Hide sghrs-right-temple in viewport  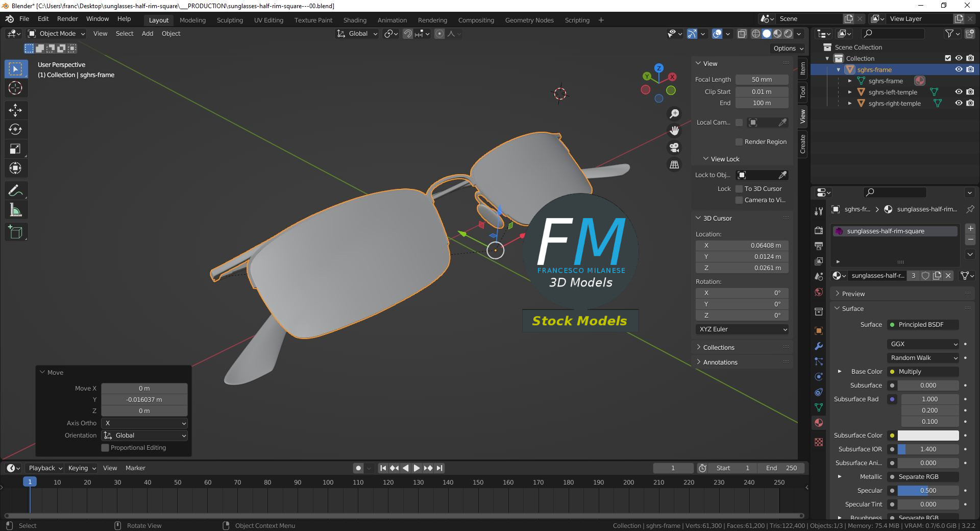(x=959, y=103)
